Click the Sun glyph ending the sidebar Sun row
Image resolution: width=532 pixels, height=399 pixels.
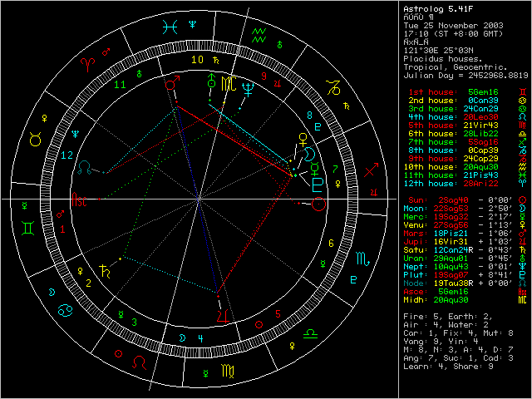(x=523, y=199)
